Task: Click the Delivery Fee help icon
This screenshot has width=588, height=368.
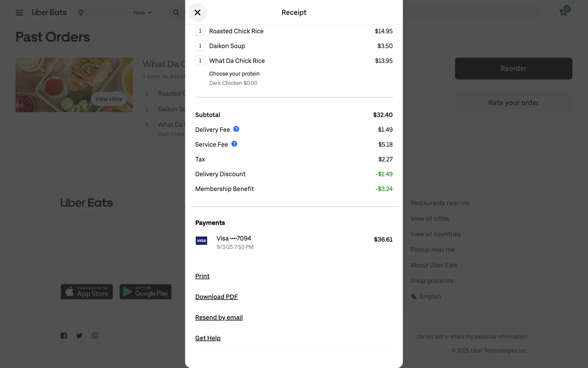Action: click(x=236, y=129)
